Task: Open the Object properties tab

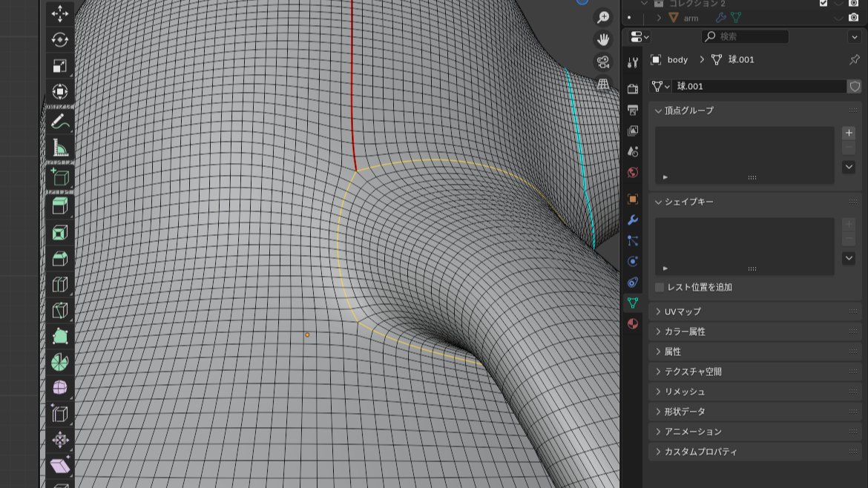Action: coord(633,200)
